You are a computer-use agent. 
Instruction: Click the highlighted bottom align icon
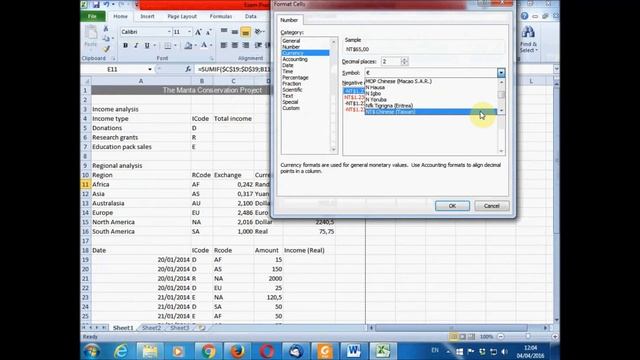click(x=245, y=31)
